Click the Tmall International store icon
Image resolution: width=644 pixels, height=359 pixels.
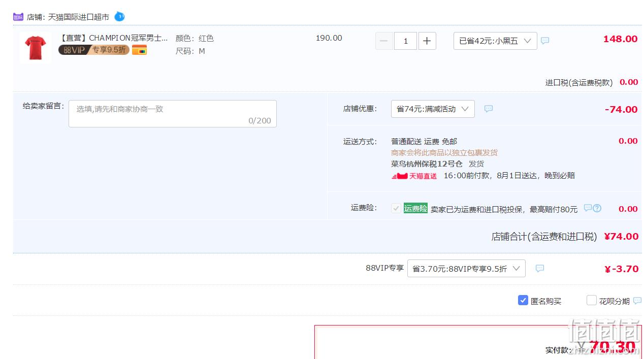click(x=18, y=17)
